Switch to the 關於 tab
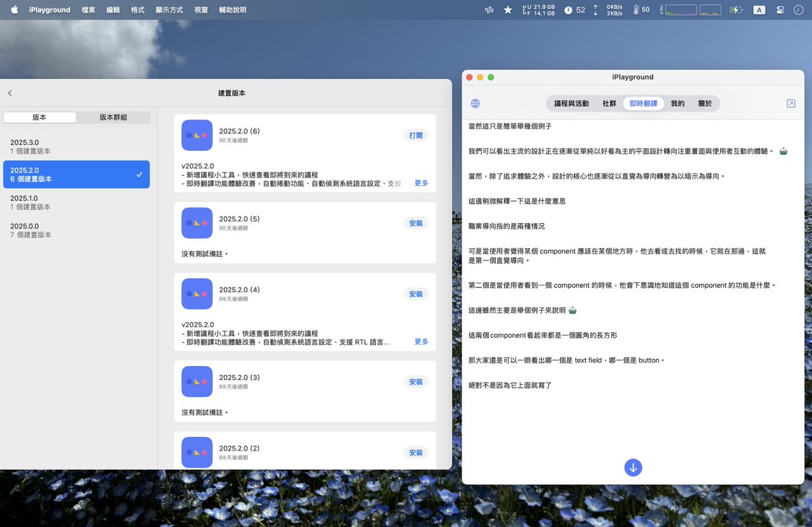Screen dimensions: 812x527 click(x=705, y=104)
